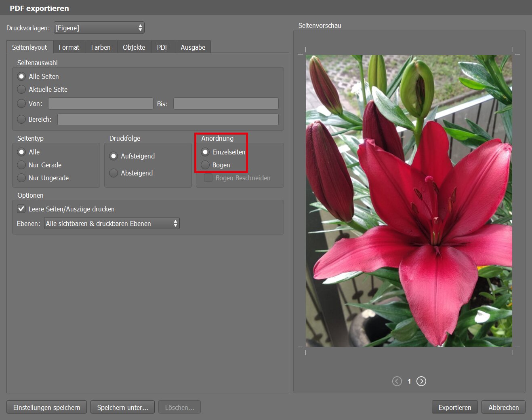532x420 pixels.
Task: Click Einstellungen speichern button
Action: tap(46, 407)
